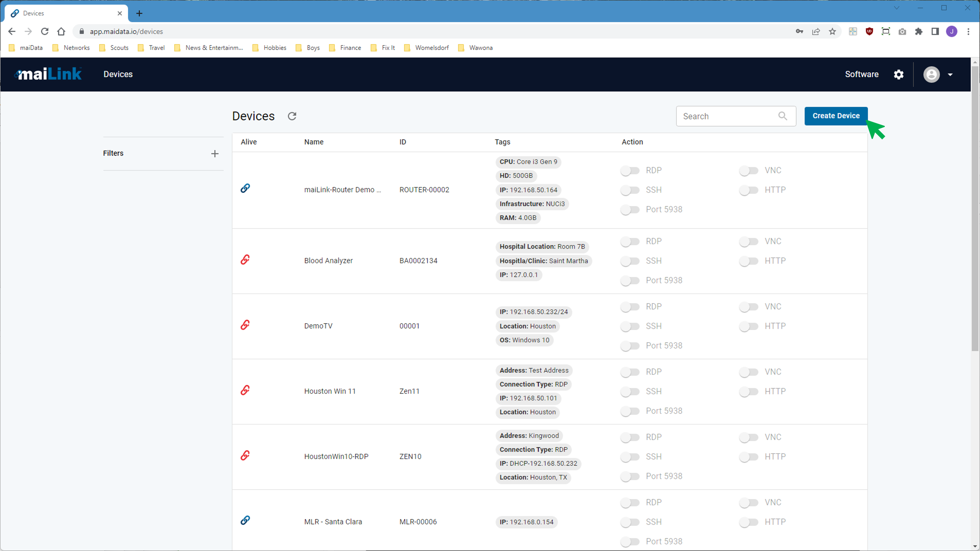980x551 pixels.
Task: Open the Travel bookmarks folder
Action: [151, 48]
